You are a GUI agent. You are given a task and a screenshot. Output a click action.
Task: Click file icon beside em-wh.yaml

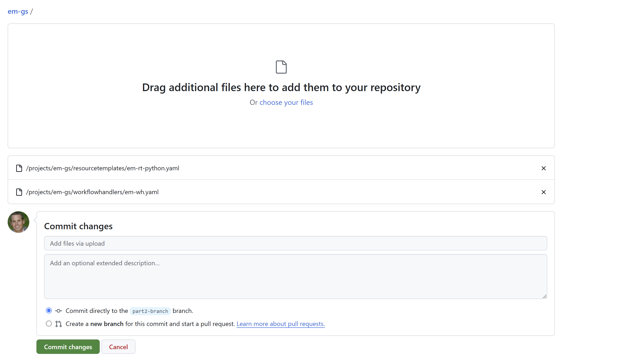(x=19, y=192)
